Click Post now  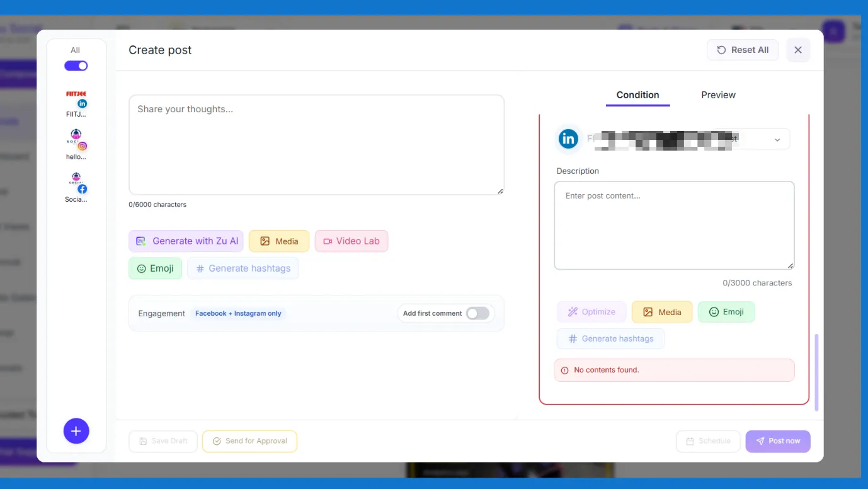tap(778, 441)
